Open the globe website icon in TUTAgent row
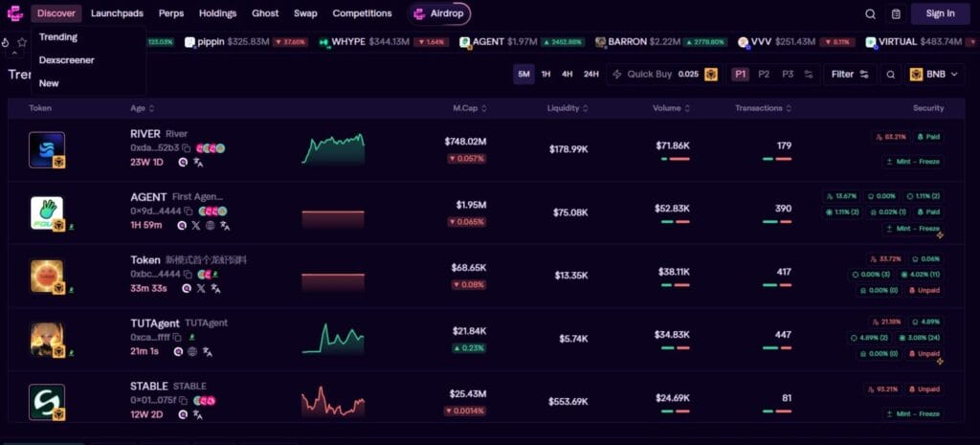Viewport: 980px width, 445px height. 192,352
